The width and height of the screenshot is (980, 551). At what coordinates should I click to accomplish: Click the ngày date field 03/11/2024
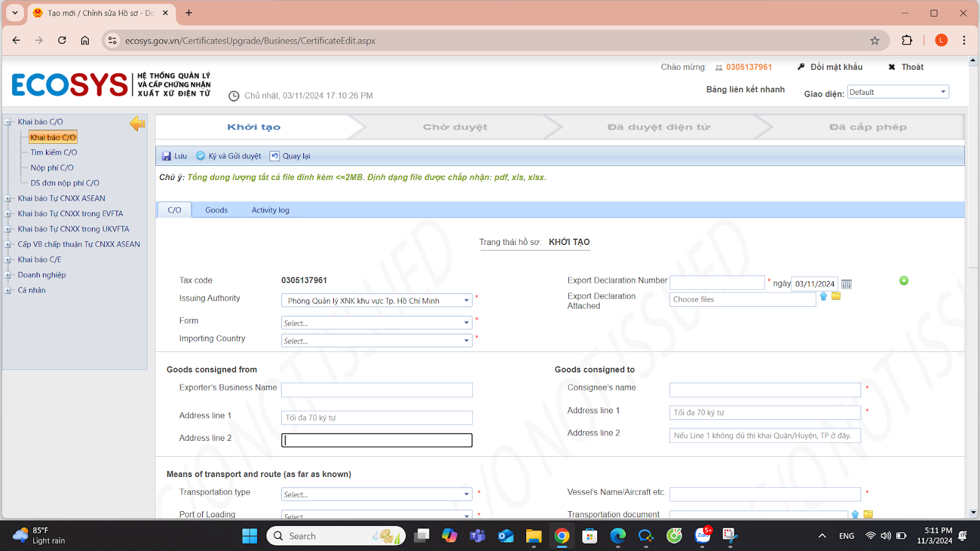point(814,283)
